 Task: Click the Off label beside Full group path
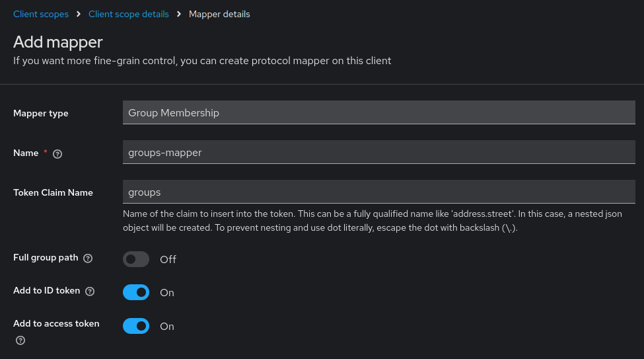[168, 259]
